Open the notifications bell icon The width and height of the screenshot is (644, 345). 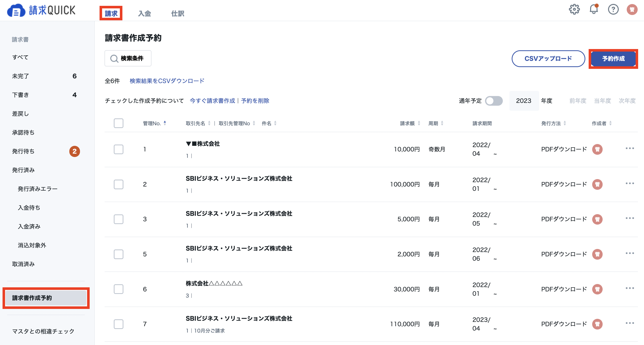click(594, 9)
